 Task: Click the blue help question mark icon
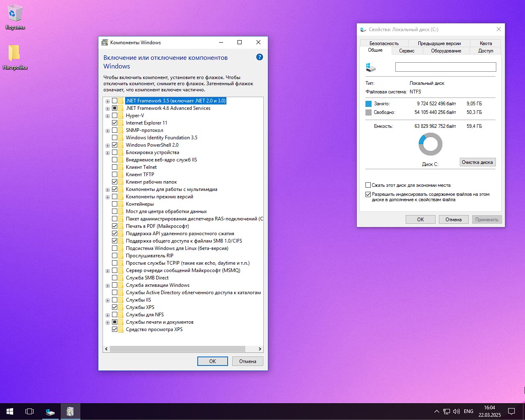(259, 57)
